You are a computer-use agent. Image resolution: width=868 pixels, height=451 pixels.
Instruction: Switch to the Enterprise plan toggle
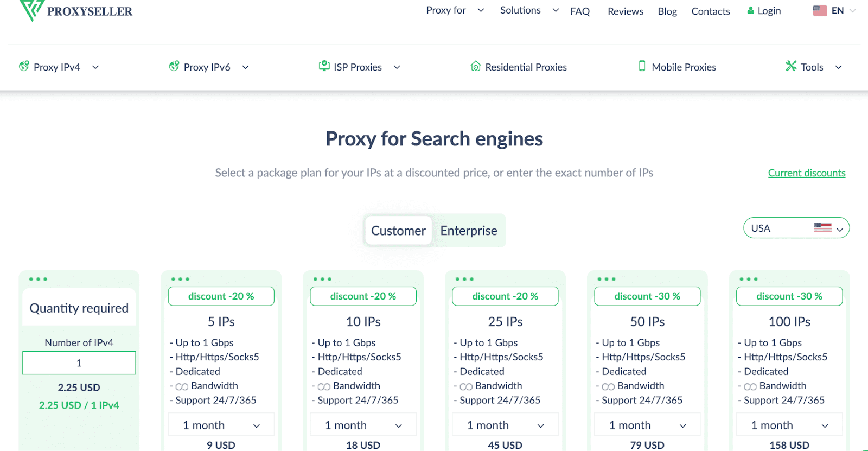point(469,231)
